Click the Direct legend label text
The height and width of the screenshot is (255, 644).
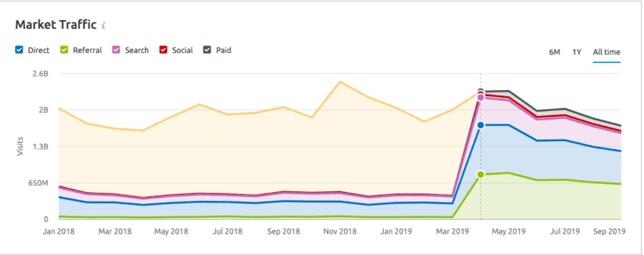point(38,50)
